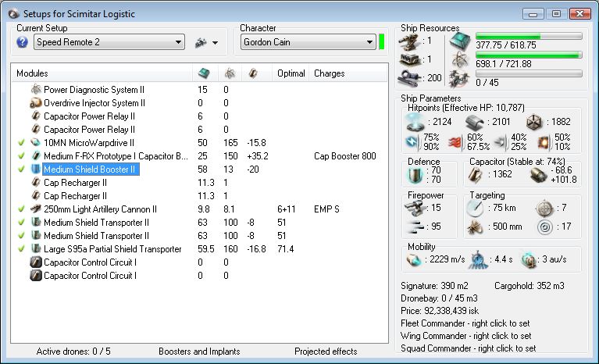This screenshot has width=599, height=364.
Task: Click the calibration 200 icon
Action: click(x=409, y=78)
